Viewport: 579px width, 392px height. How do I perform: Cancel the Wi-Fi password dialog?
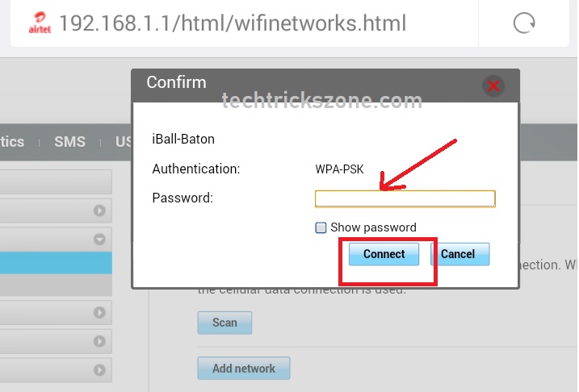pyautogui.click(x=458, y=254)
